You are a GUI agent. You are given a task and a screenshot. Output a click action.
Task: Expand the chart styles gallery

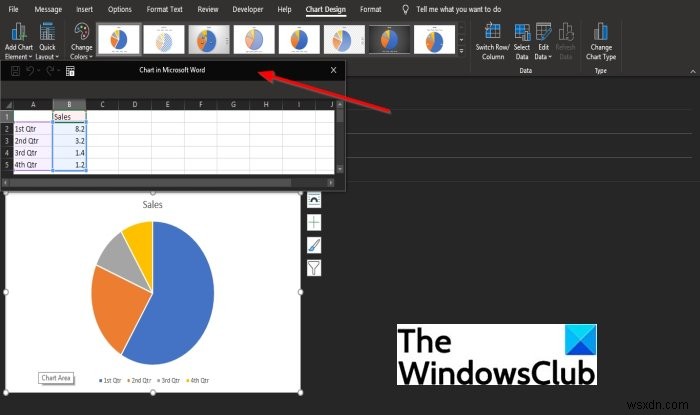coord(461,51)
